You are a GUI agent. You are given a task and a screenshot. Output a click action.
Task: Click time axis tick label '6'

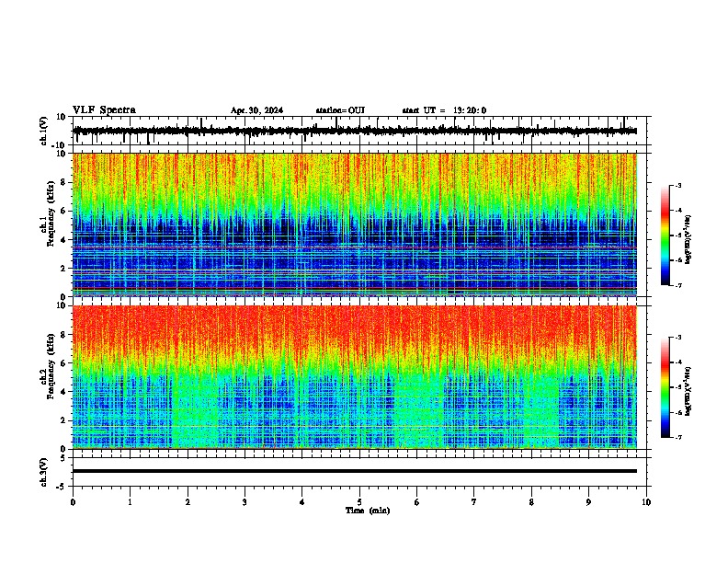pyautogui.click(x=417, y=502)
